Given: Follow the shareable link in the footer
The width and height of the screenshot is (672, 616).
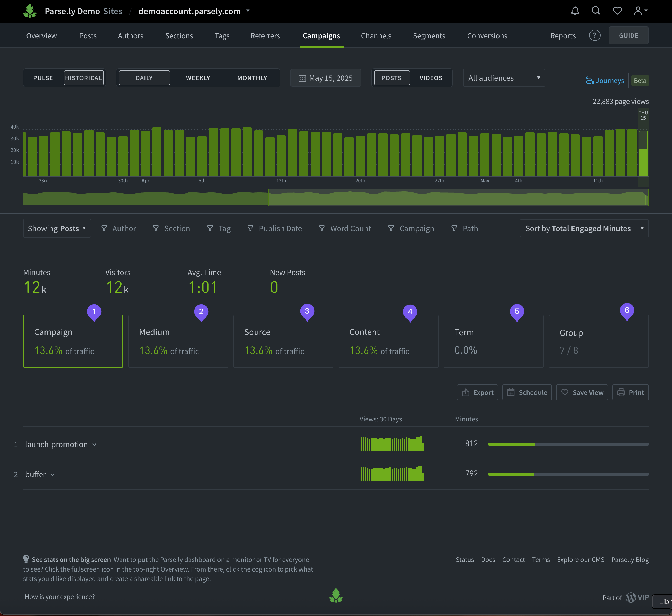Looking at the screenshot, I should (155, 579).
